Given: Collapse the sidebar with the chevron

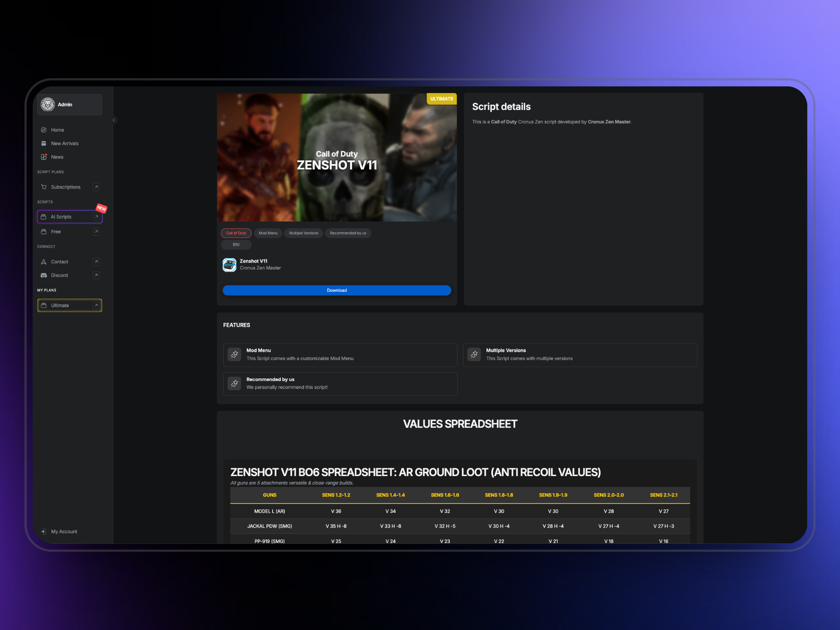Looking at the screenshot, I should (114, 120).
